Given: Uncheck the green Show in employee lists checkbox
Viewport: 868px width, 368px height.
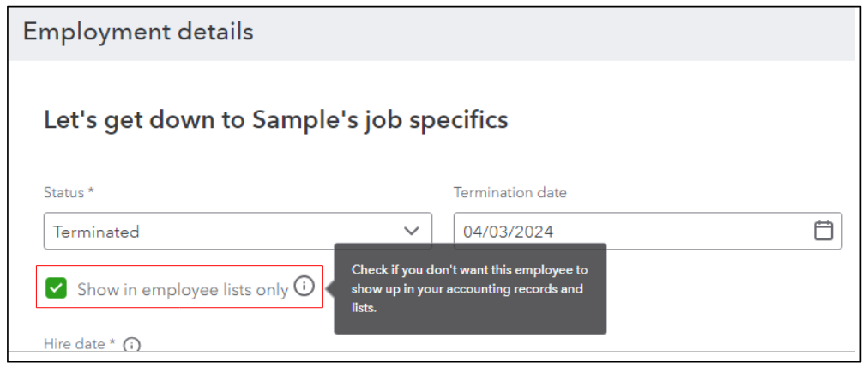Looking at the screenshot, I should coord(57,288).
